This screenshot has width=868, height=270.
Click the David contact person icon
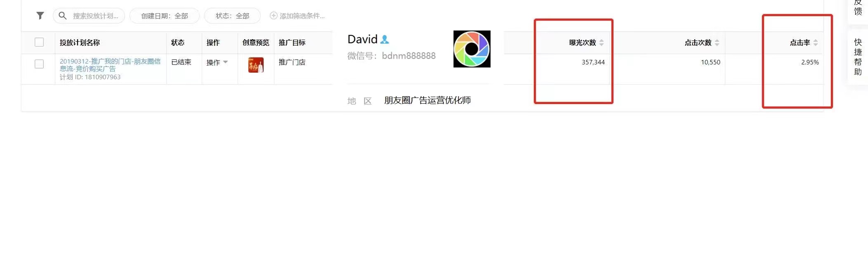384,39
